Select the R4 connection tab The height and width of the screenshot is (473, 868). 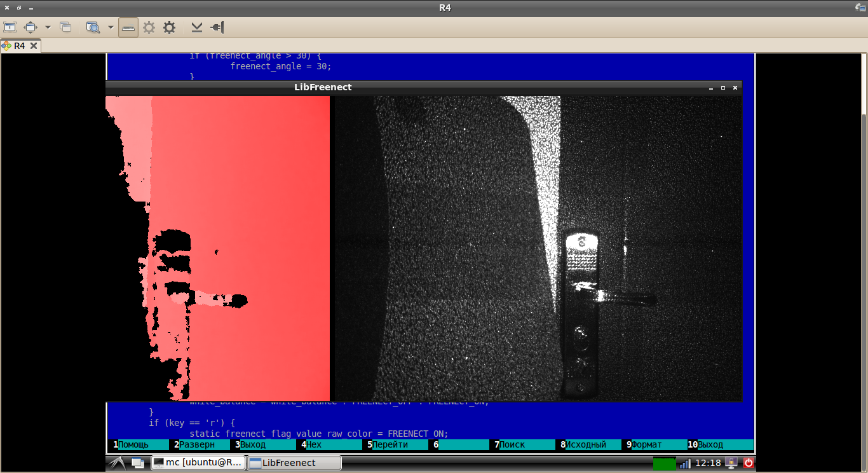point(19,46)
